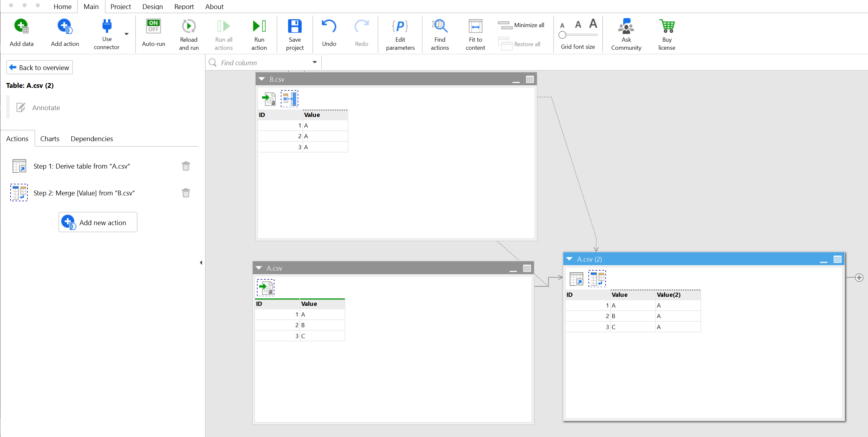Screen dimensions: 868x437
Task: Click Add new action button
Action: click(x=98, y=223)
